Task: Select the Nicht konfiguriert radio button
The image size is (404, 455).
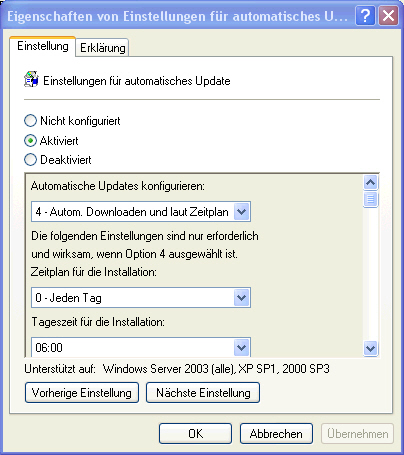Action: pyautogui.click(x=30, y=121)
